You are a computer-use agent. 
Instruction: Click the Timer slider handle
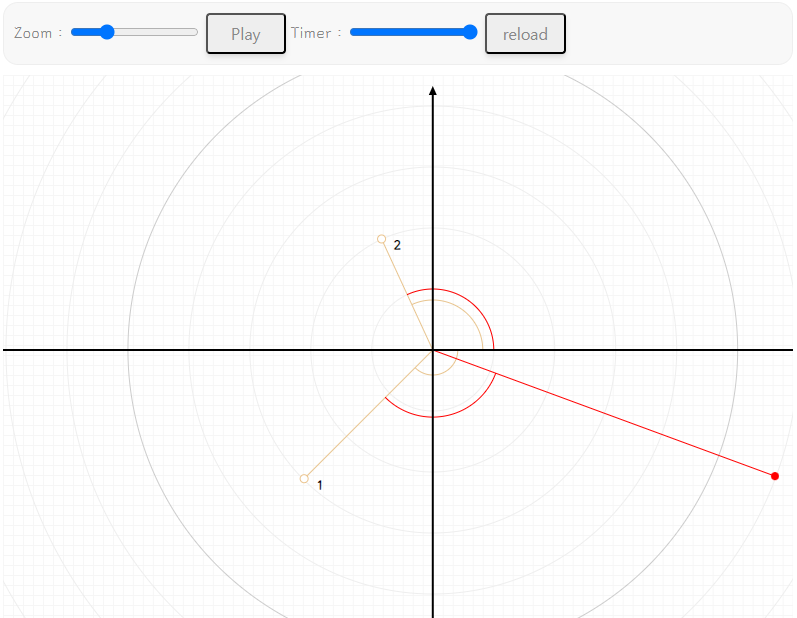[470, 32]
